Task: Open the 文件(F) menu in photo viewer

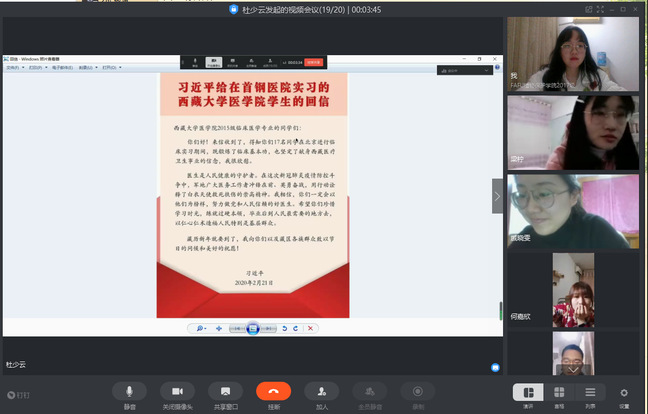Action: 13,68
